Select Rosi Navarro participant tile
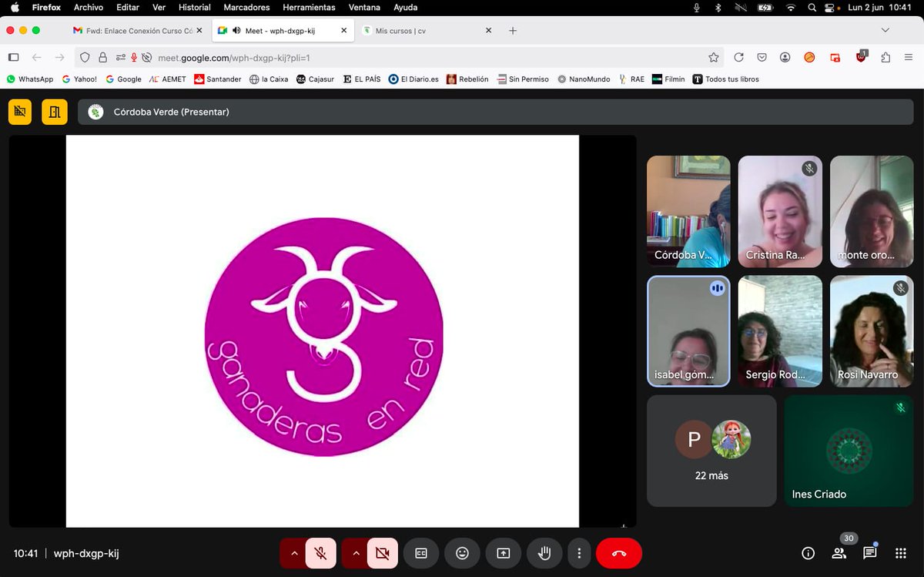924x577 pixels. (x=872, y=331)
